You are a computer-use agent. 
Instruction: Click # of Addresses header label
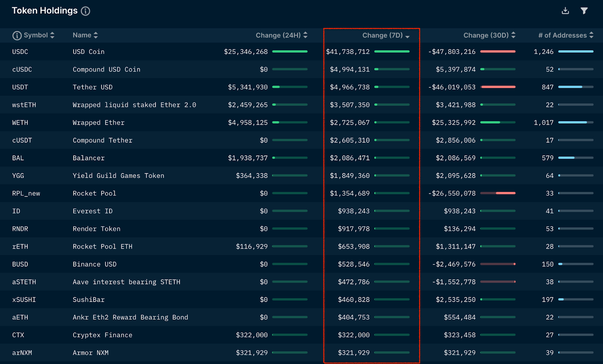(562, 35)
